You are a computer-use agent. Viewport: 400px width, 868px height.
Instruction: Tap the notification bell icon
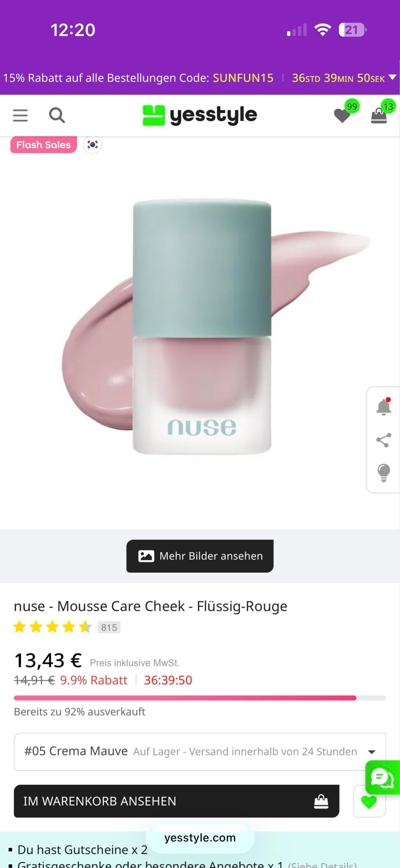384,407
